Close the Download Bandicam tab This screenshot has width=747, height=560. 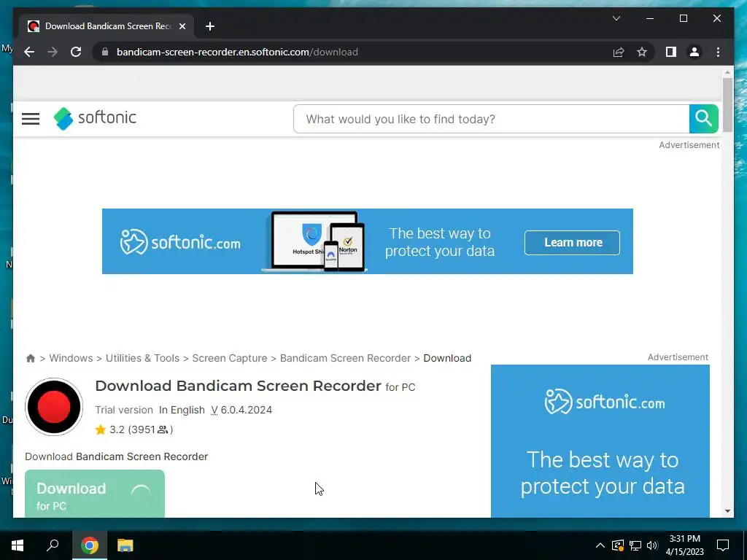pos(182,26)
